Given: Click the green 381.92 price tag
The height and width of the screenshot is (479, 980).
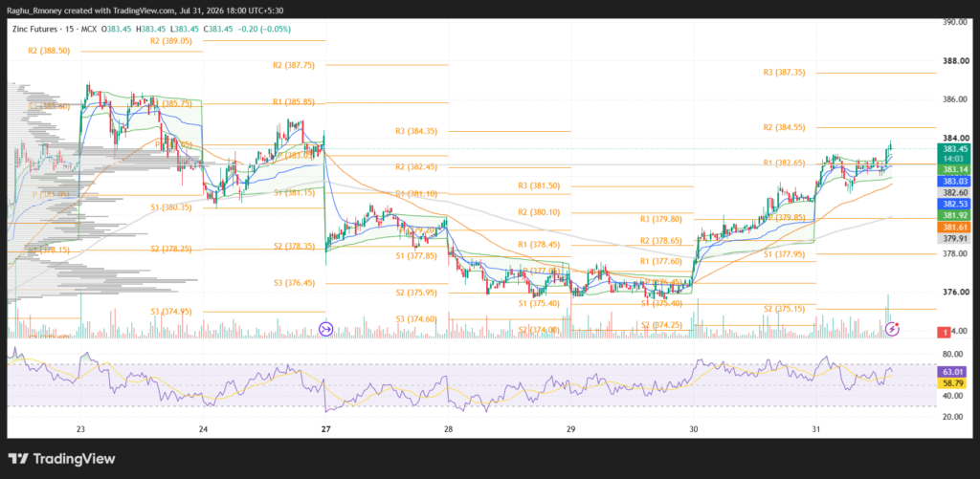Looking at the screenshot, I should click(956, 215).
